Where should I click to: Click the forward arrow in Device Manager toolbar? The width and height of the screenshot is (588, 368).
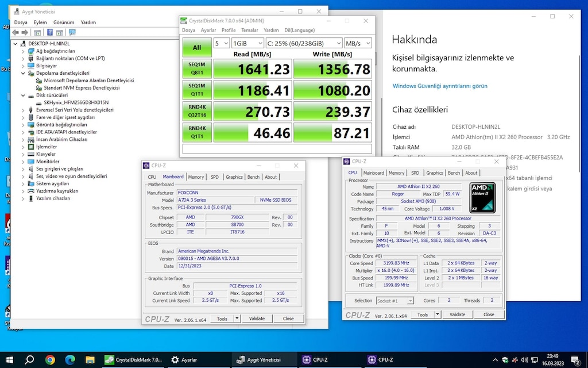click(x=24, y=33)
